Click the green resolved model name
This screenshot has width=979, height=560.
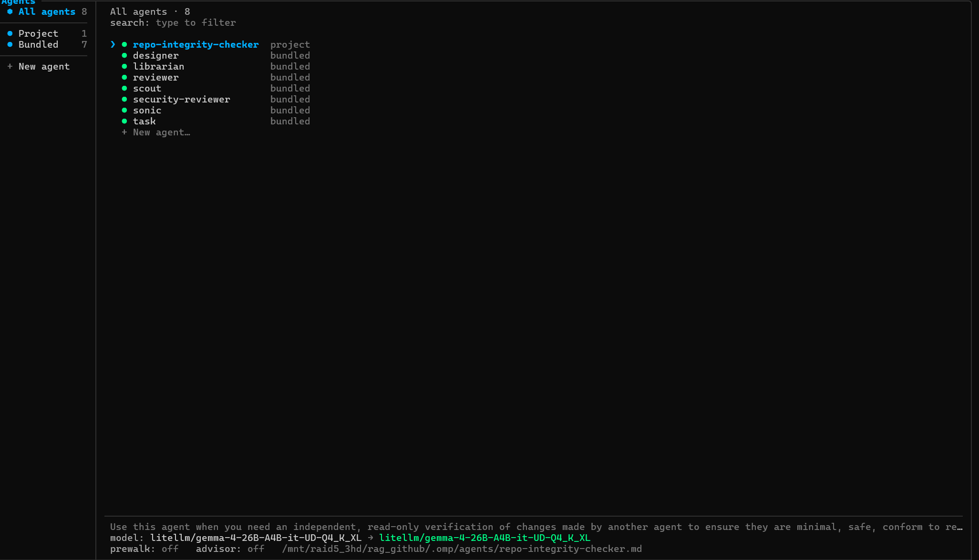(x=485, y=538)
